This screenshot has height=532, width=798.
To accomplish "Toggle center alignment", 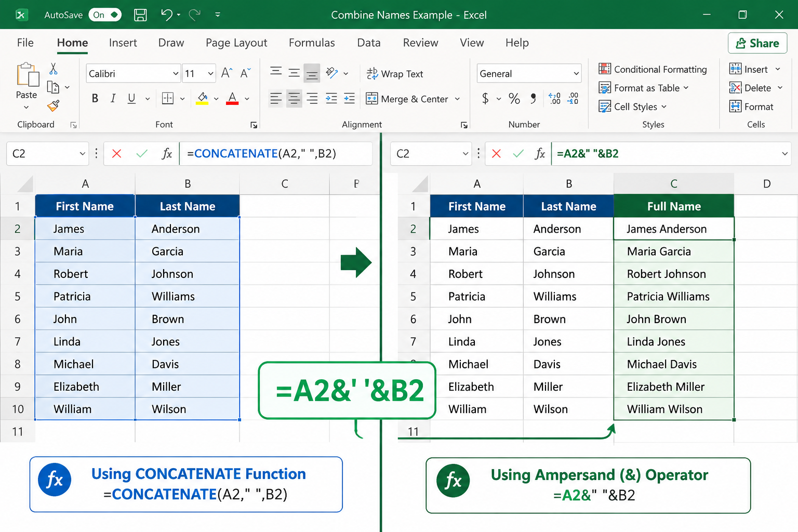I will [294, 98].
